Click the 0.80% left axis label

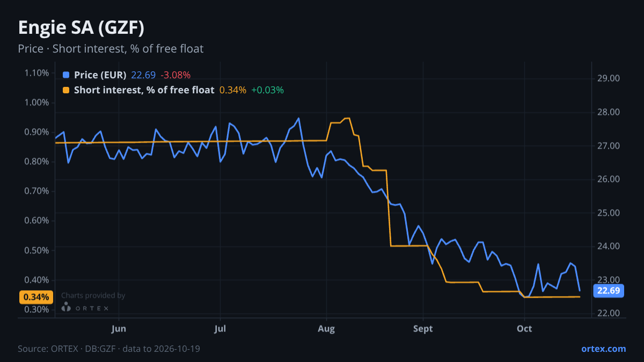tap(36, 161)
